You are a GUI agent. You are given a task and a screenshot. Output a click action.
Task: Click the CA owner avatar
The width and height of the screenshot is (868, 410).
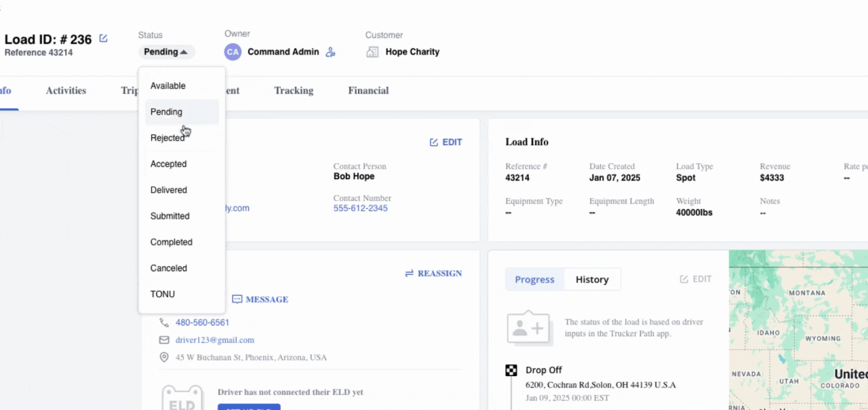point(233,52)
